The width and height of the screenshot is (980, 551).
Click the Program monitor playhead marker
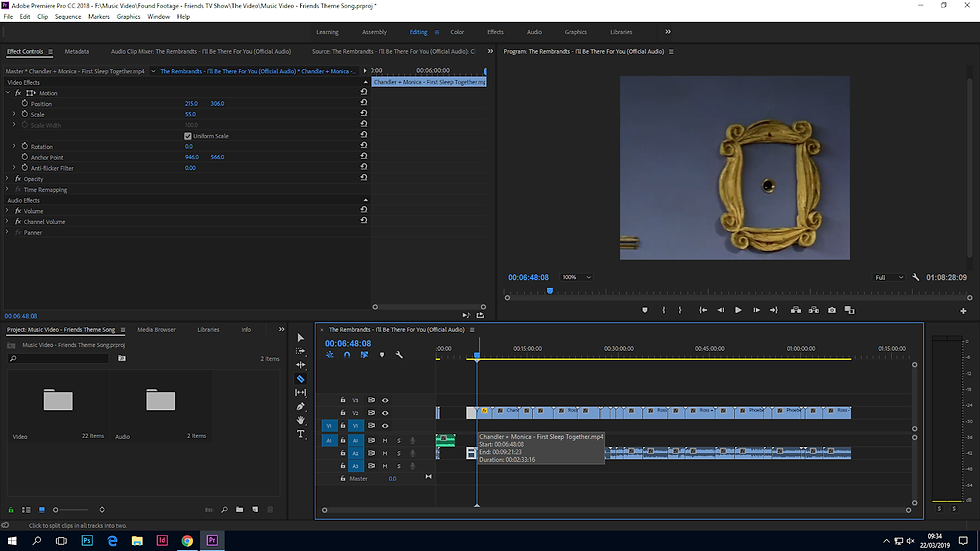point(550,291)
